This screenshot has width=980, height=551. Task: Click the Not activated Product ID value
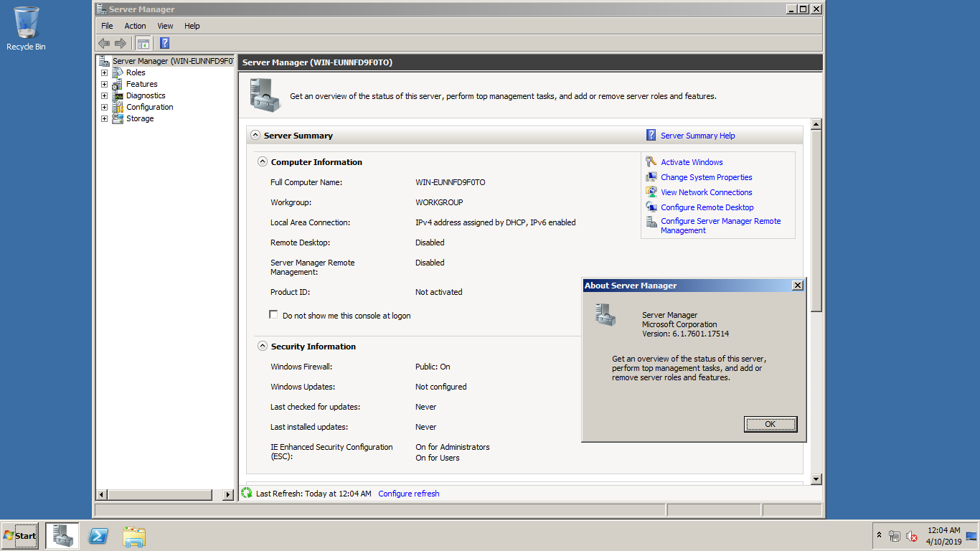pyautogui.click(x=439, y=292)
